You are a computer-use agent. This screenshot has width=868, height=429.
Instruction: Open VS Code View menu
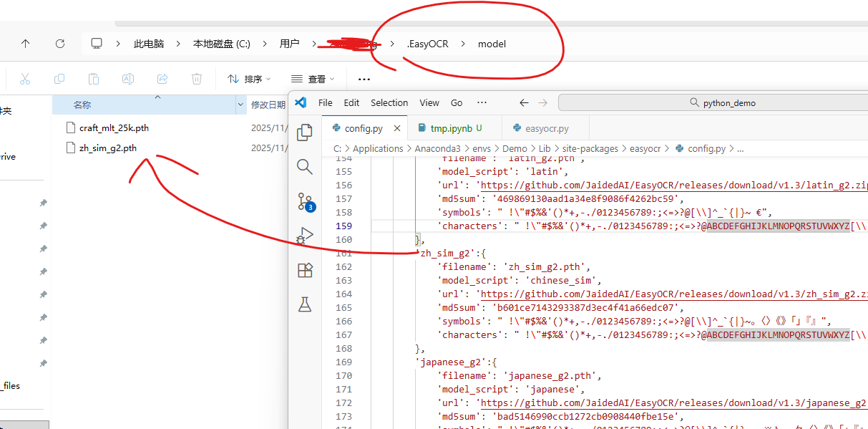[x=429, y=102]
